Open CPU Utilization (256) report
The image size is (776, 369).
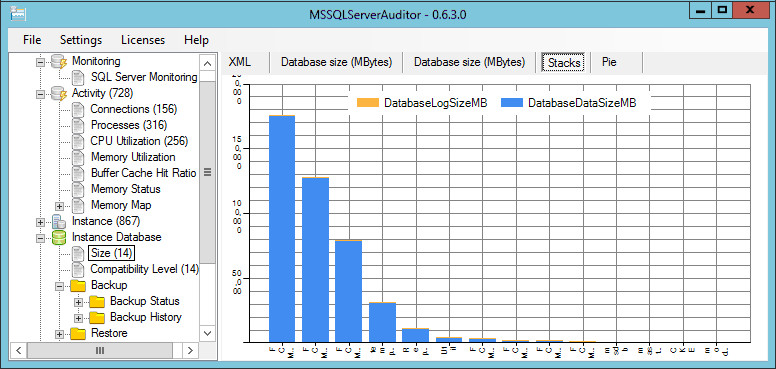(139, 141)
